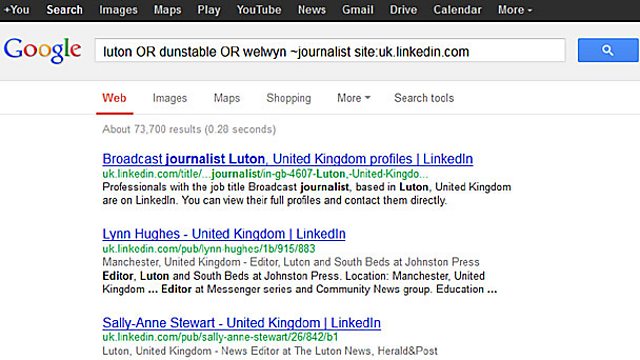Open Calendar from the top bar

tap(457, 10)
